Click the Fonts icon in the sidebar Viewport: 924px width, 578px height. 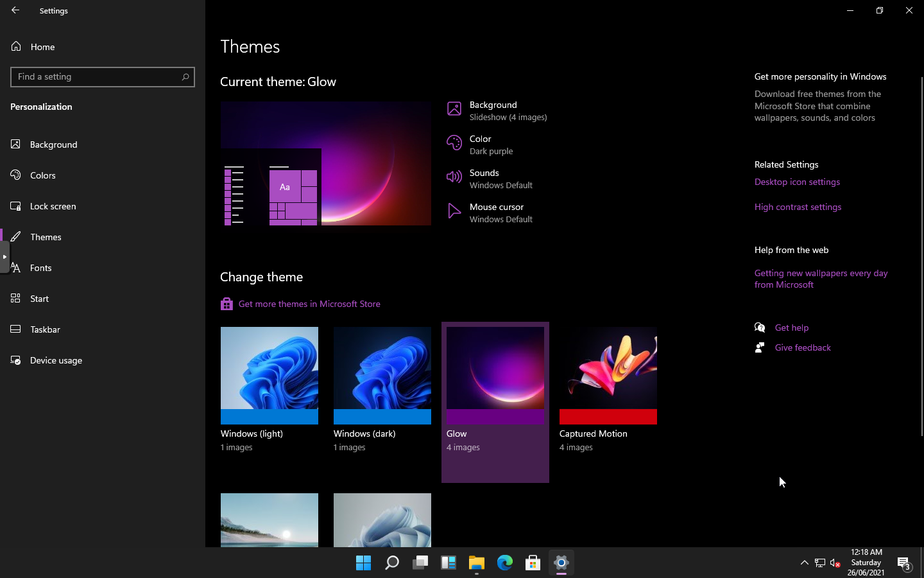tap(16, 268)
